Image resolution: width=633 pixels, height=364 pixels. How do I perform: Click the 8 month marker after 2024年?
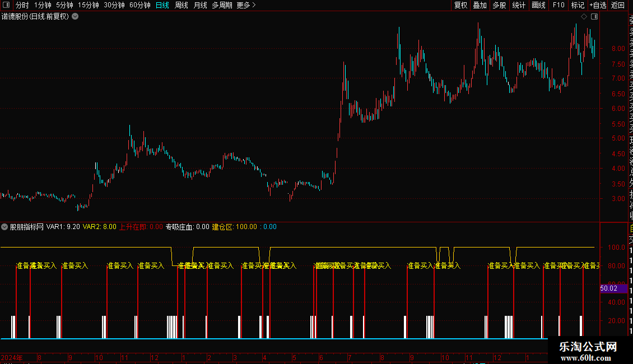(x=39, y=357)
